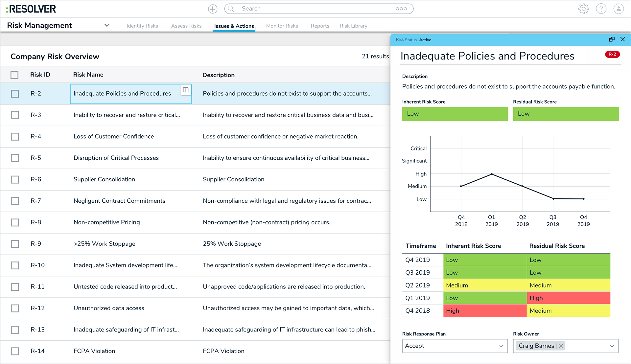
Task: Check the R-4 row checkbox
Action: coord(15,137)
